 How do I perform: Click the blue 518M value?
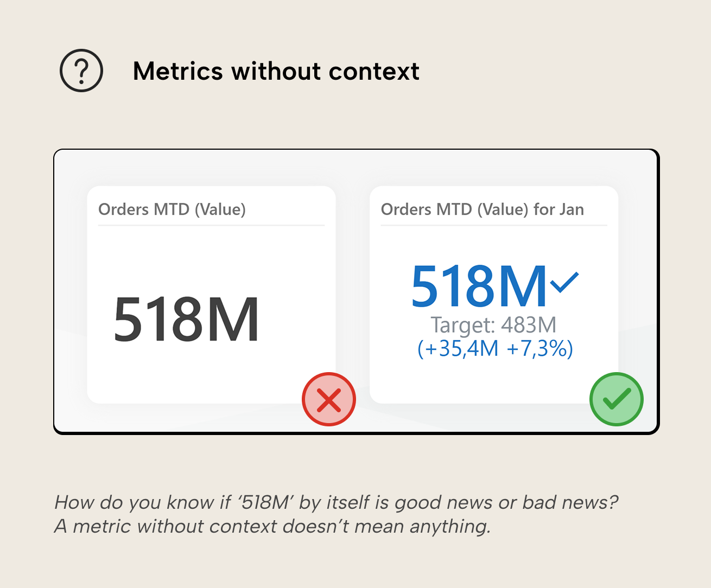coord(479,286)
